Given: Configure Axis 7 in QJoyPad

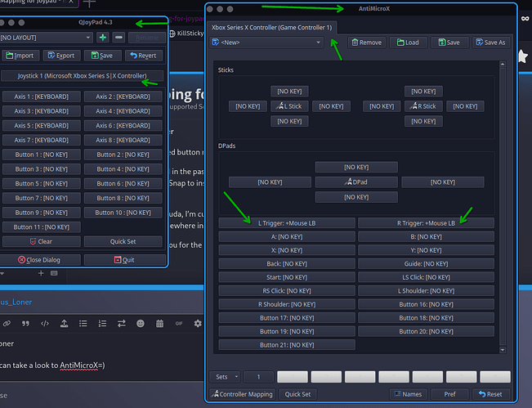Looking at the screenshot, I should (x=42, y=140).
